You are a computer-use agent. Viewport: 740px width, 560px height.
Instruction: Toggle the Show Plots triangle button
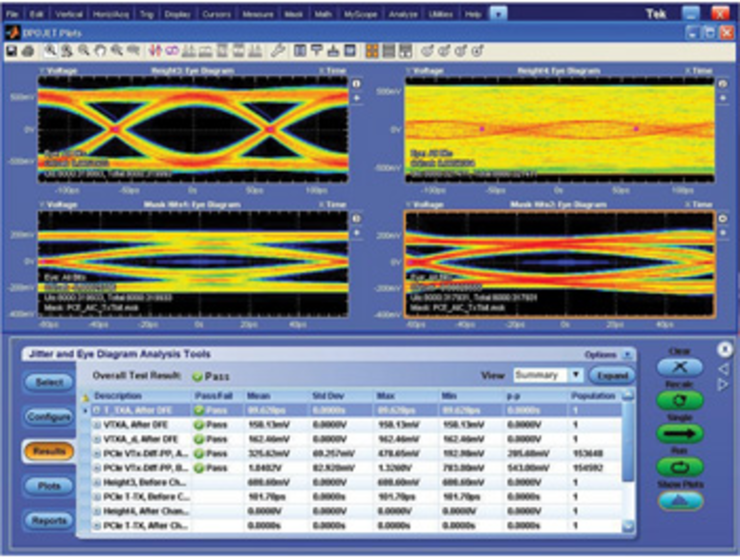[x=680, y=501]
